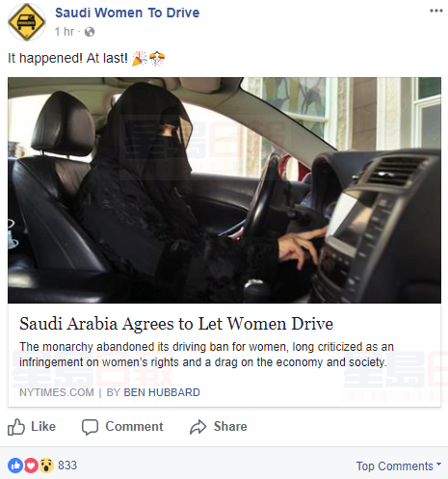Click the thumbs-up Like icon
The image size is (448, 479).
pos(16,427)
